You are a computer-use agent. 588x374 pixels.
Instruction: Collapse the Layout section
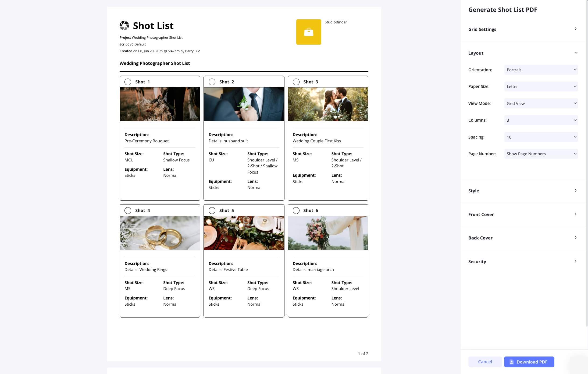tap(523, 53)
